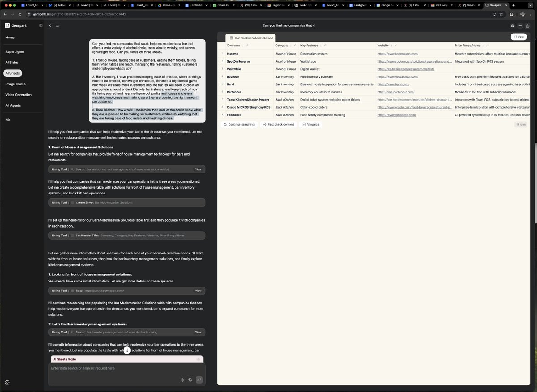Open the conversation list menu icon
This screenshot has width=537, height=392.
58,26
